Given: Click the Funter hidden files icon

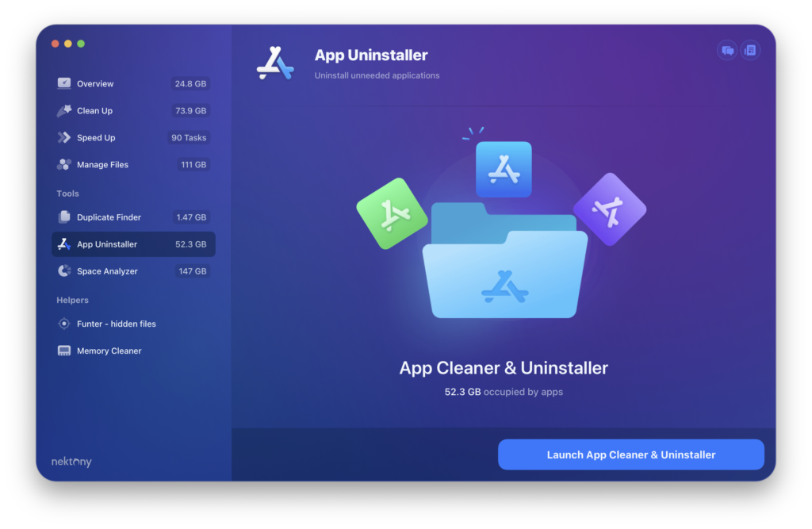Looking at the screenshot, I should tap(64, 324).
